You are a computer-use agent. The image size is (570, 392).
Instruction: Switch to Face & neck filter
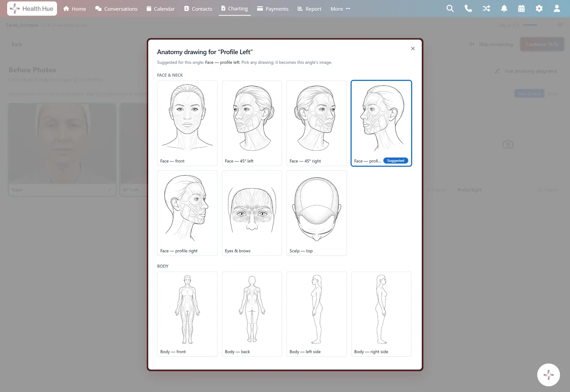coord(529,94)
